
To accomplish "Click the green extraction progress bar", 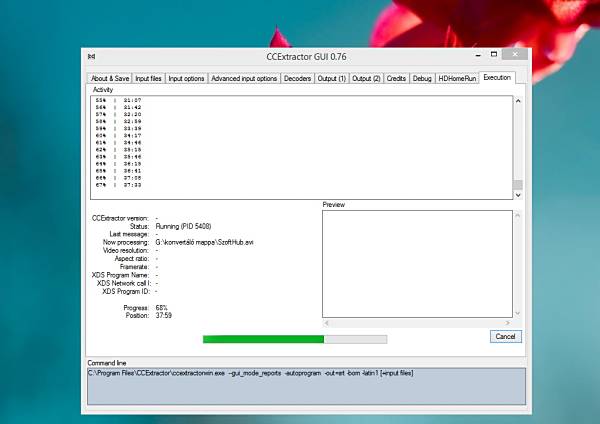I will point(295,339).
